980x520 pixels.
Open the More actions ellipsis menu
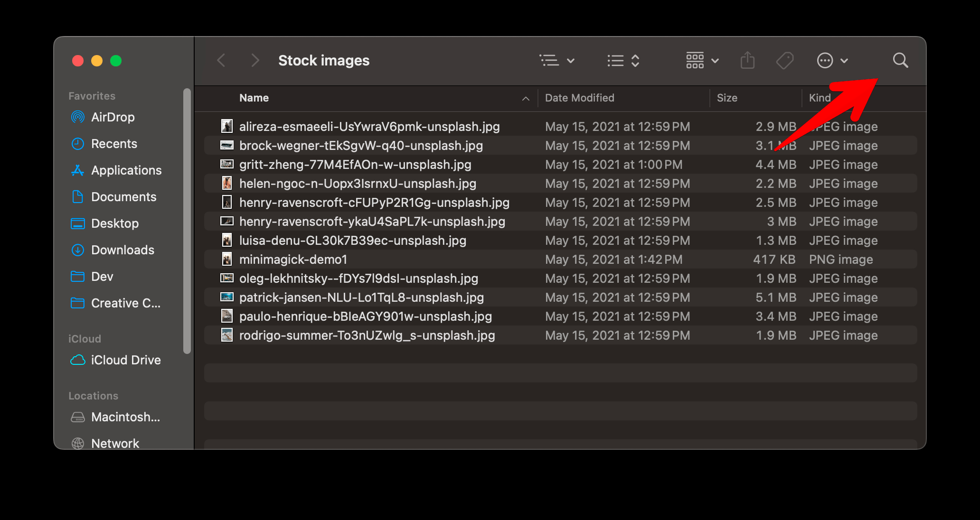pos(832,61)
